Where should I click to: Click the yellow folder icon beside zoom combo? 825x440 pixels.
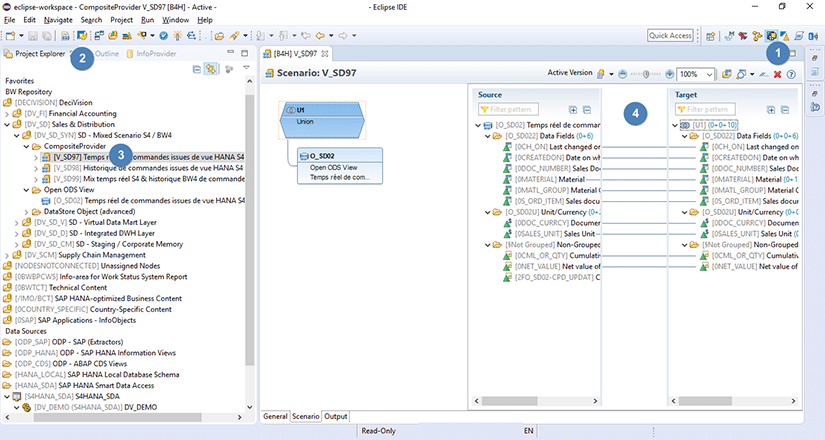coord(727,74)
